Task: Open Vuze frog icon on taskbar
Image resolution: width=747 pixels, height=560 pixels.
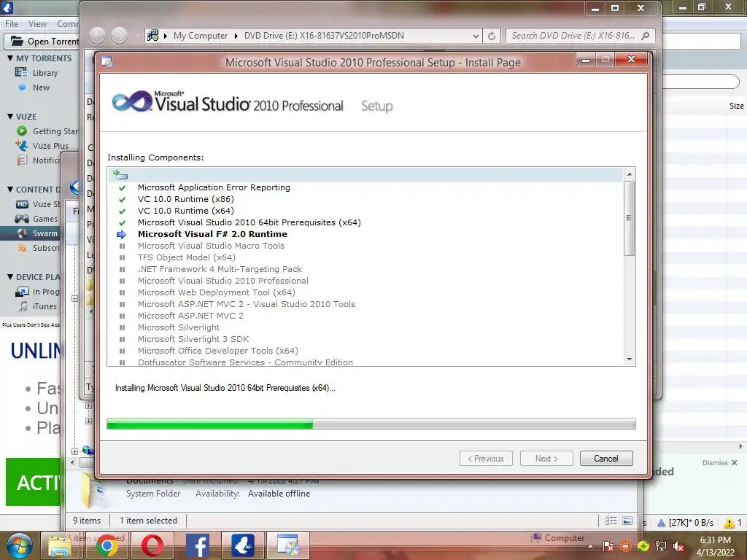Action: point(243,545)
